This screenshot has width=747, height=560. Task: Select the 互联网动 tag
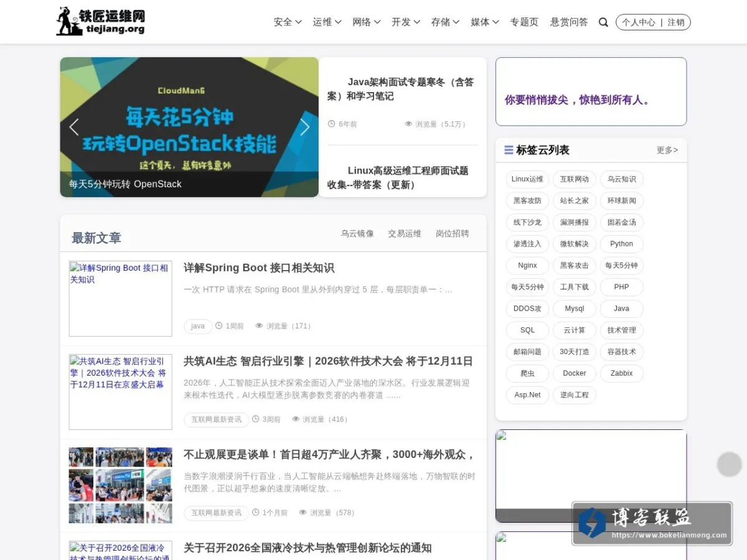point(574,179)
